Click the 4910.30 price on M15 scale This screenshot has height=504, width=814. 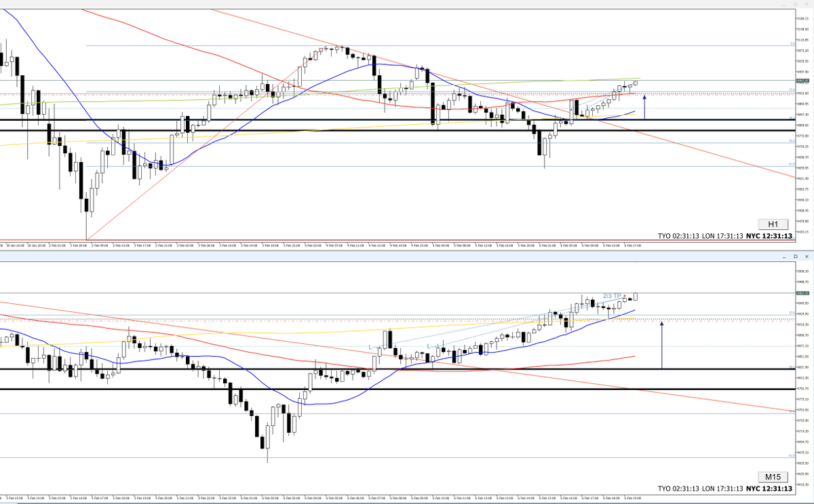coord(803,324)
